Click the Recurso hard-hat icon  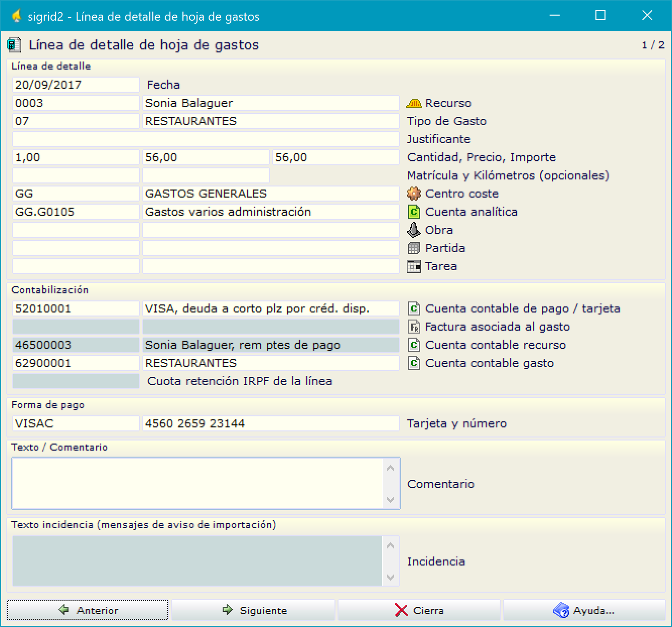414,103
